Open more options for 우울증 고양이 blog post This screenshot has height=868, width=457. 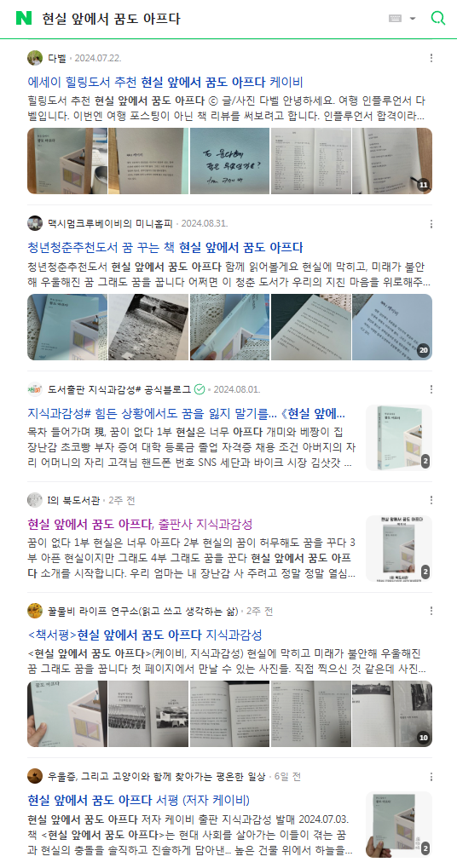coord(431,777)
